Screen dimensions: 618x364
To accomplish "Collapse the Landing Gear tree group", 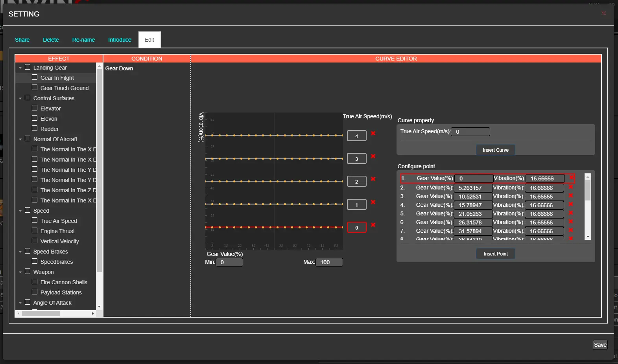I will click(x=20, y=68).
